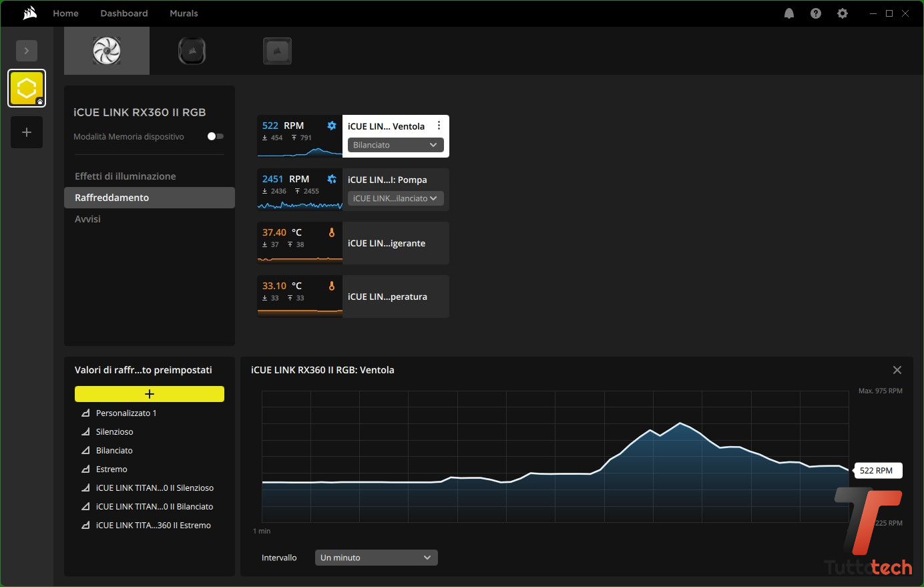
Task: Click the graph title 'iCUE LINK RX360 II RGB: Ventola'
Action: coord(322,370)
